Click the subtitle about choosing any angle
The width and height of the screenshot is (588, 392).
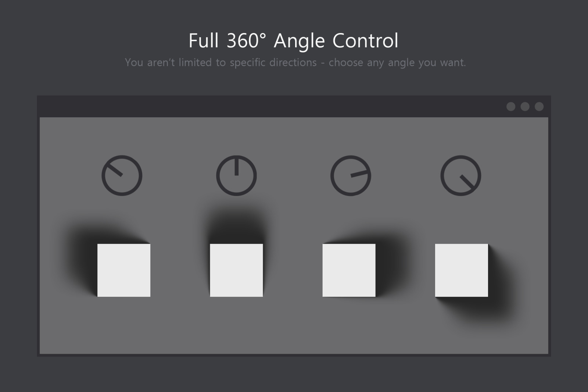coord(295,63)
